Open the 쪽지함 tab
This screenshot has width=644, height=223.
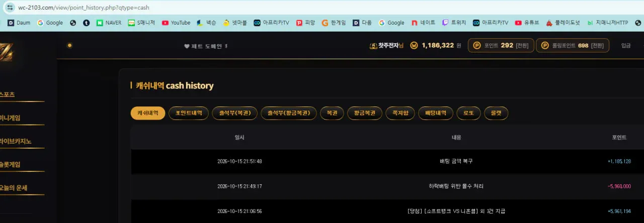(400, 113)
